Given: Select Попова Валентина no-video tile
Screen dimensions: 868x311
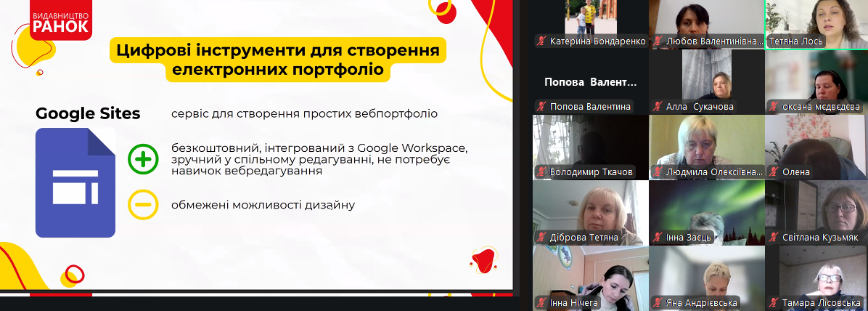Looking at the screenshot, I should click(590, 81).
